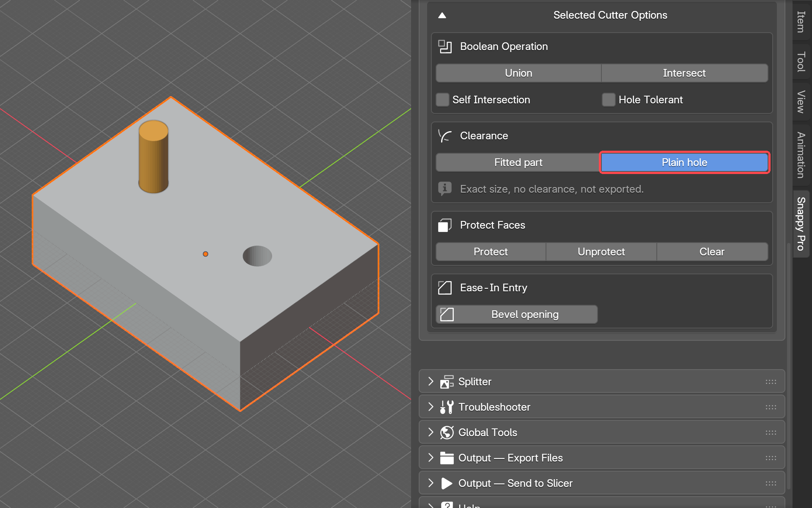Select the orange cylinder cutter in viewport

pyautogui.click(x=154, y=157)
